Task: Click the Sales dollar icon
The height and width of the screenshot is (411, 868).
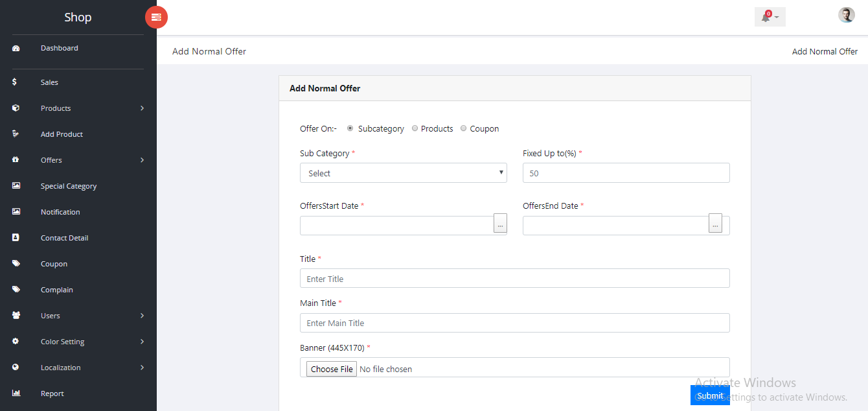Action: point(15,82)
